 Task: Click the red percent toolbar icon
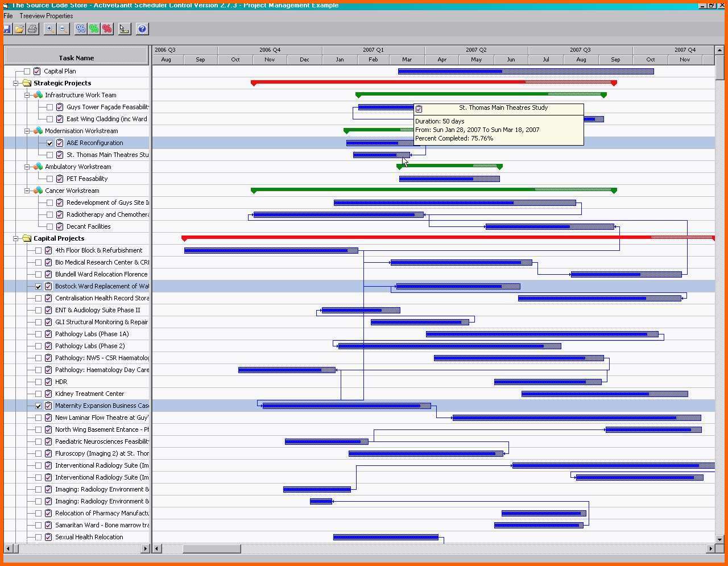(x=107, y=29)
